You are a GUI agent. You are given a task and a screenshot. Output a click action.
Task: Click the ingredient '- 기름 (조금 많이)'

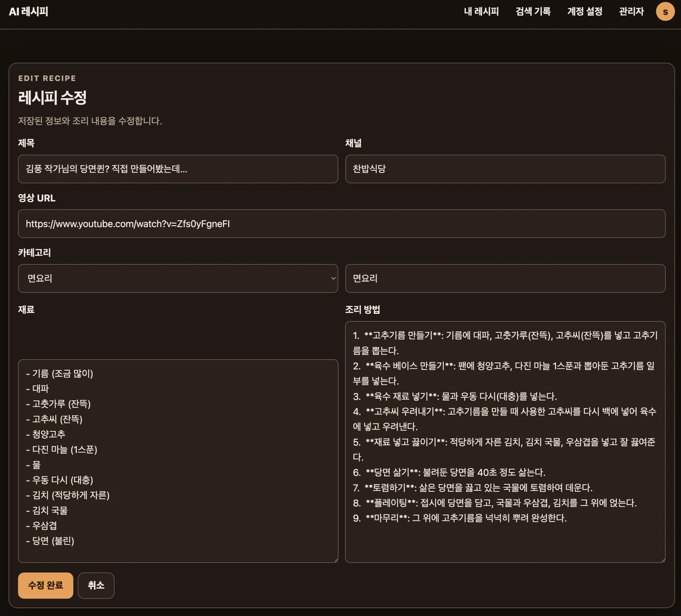pyautogui.click(x=60, y=373)
